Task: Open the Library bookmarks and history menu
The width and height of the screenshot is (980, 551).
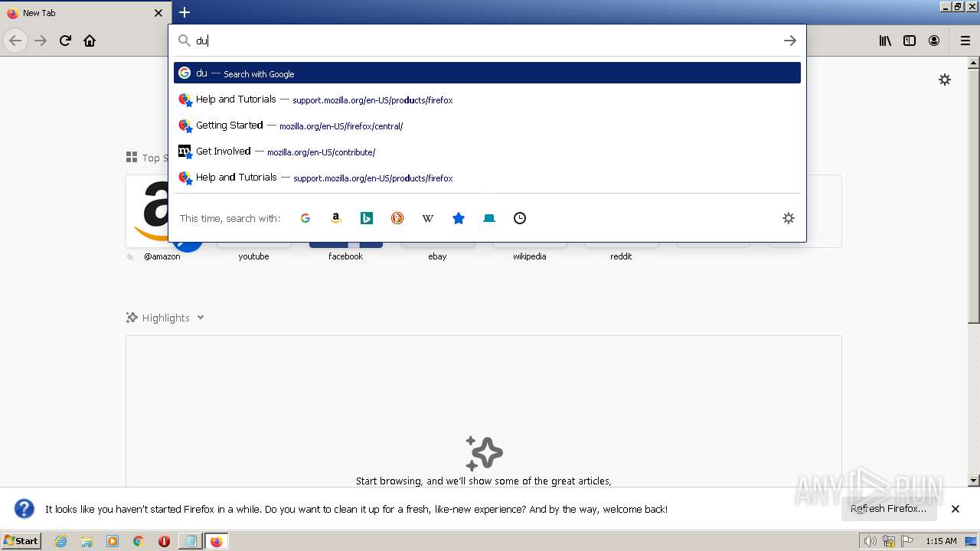Action: pyautogui.click(x=885, y=41)
